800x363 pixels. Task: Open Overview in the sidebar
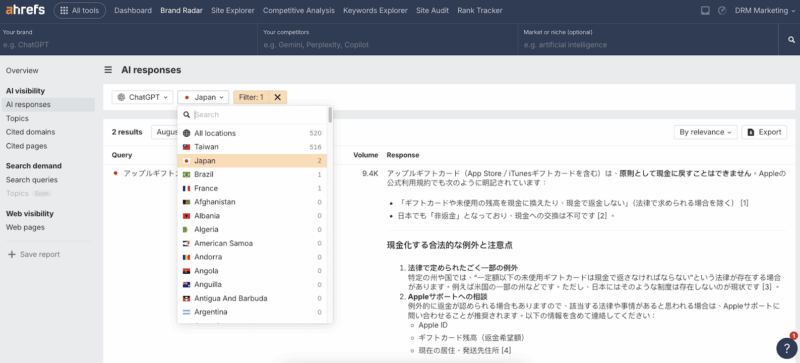click(22, 70)
